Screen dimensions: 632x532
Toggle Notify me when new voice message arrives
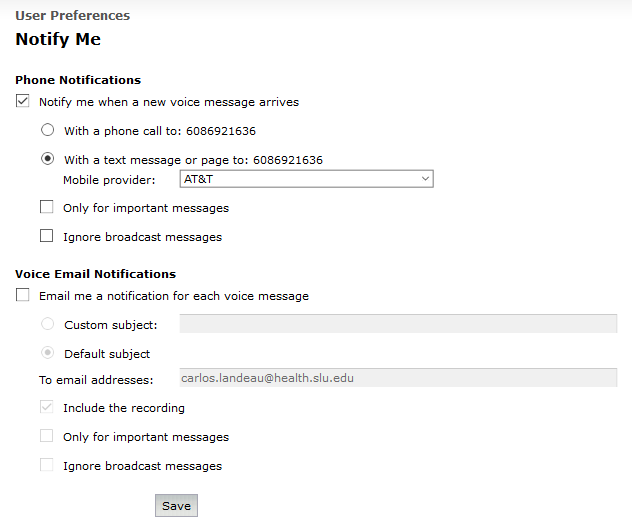(x=23, y=101)
